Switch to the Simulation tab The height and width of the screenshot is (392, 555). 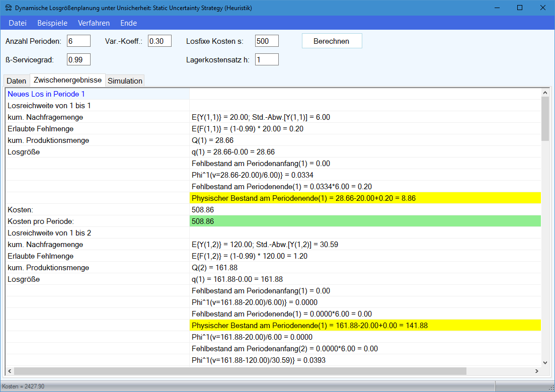[125, 81]
